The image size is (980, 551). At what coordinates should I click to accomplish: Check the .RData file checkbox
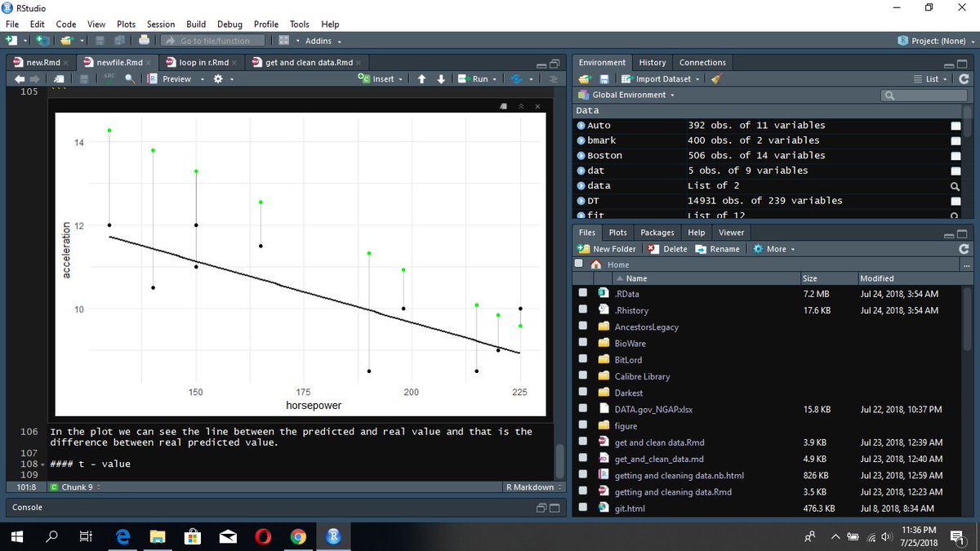pos(583,293)
